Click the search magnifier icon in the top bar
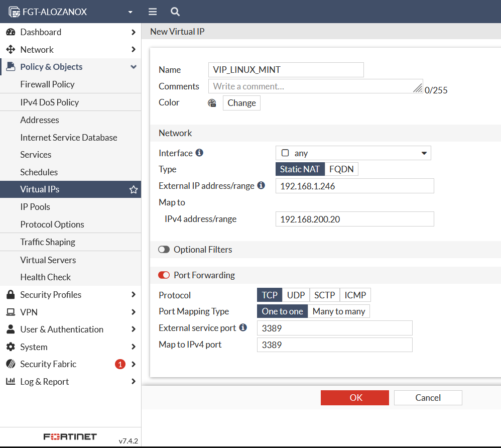 pos(174,11)
